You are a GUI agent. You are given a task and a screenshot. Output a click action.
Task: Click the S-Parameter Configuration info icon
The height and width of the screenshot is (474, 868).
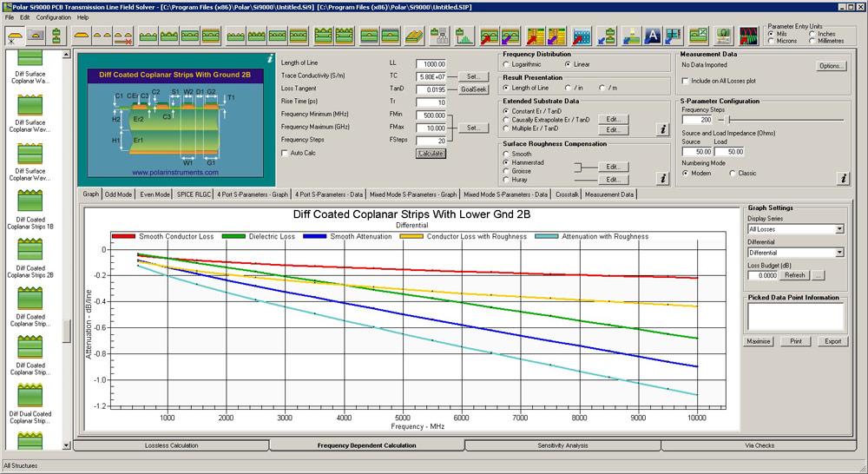pos(843,178)
